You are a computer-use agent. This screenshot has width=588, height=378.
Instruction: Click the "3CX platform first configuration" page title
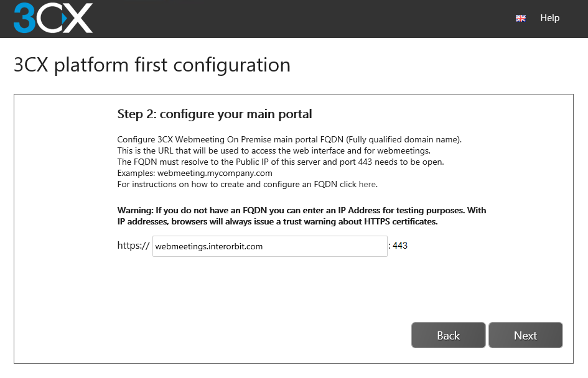click(152, 65)
